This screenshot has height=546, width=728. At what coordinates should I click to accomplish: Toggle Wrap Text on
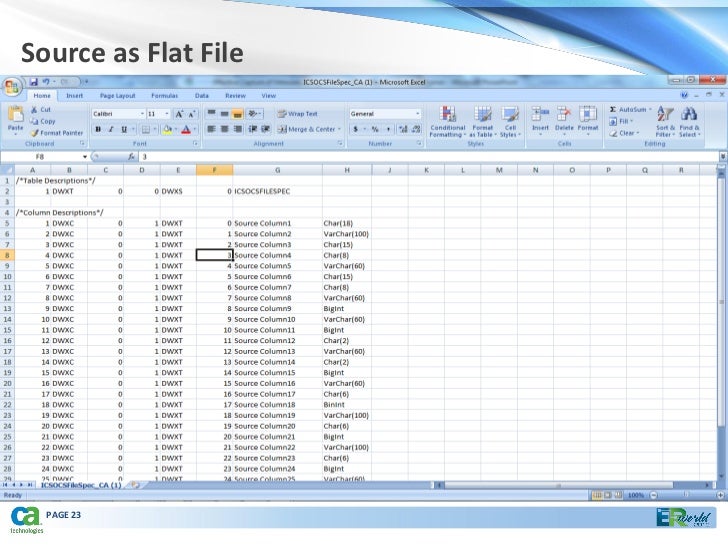[x=297, y=114]
